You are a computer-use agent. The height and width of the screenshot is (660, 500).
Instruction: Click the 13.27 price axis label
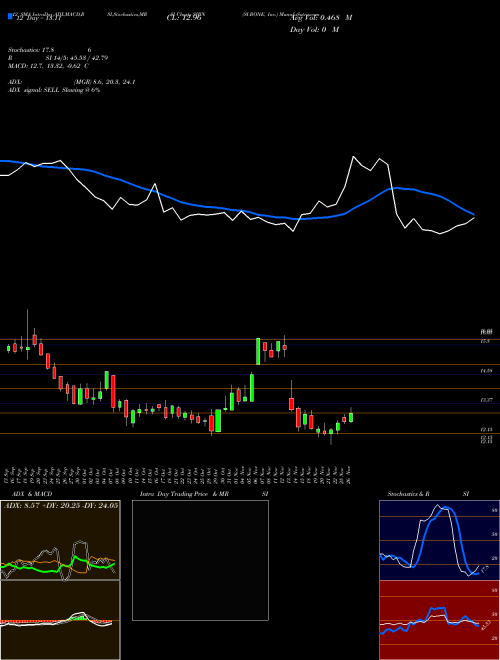[486, 400]
